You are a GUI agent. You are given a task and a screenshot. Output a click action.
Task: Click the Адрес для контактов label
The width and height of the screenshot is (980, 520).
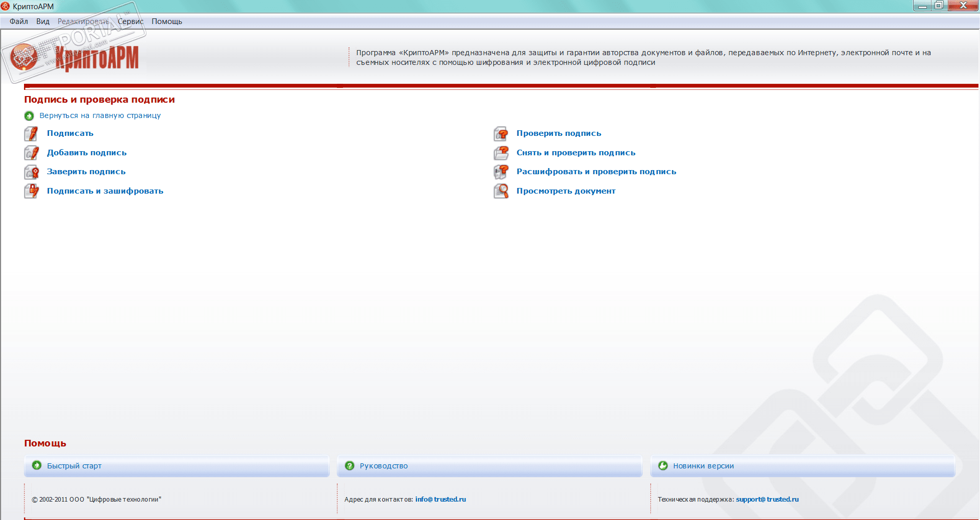click(379, 500)
